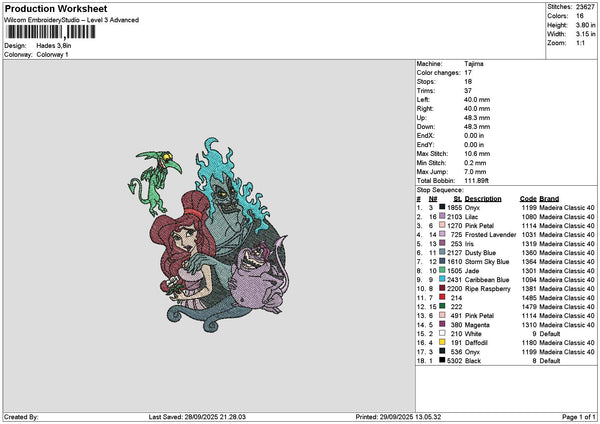Viewport: 600px width, 424px height.
Task: Click the Height value 3.80 in
Action: tap(585, 25)
